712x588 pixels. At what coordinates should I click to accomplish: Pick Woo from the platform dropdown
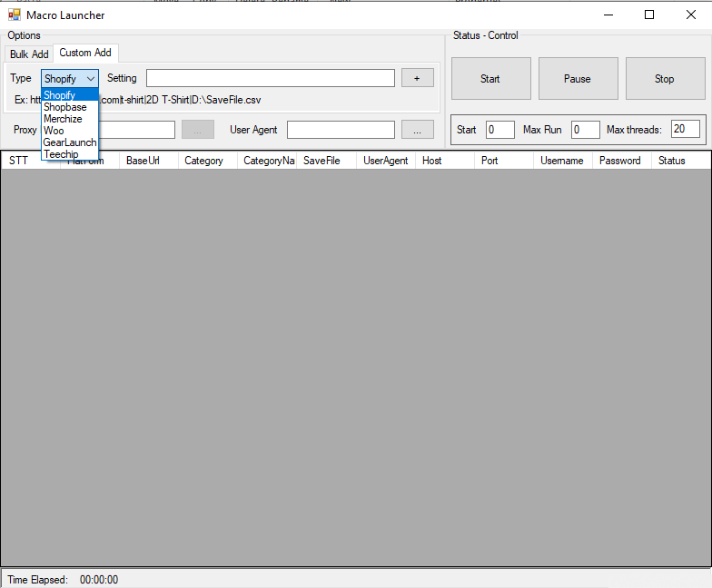point(54,131)
